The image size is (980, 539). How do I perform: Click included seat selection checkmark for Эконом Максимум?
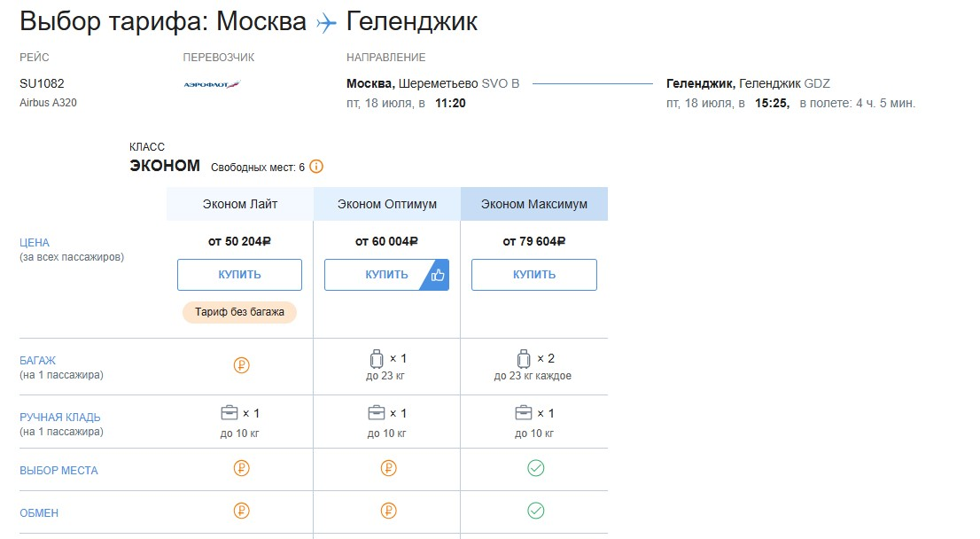(535, 468)
